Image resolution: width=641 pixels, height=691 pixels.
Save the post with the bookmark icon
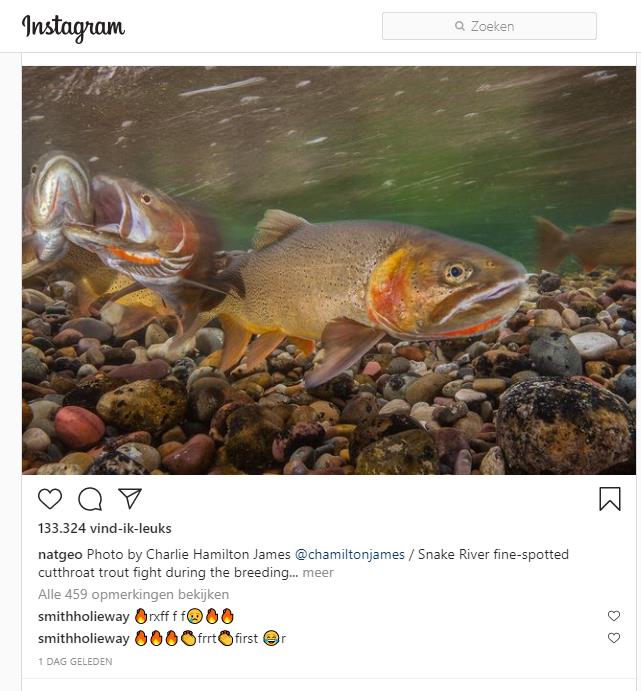(609, 499)
